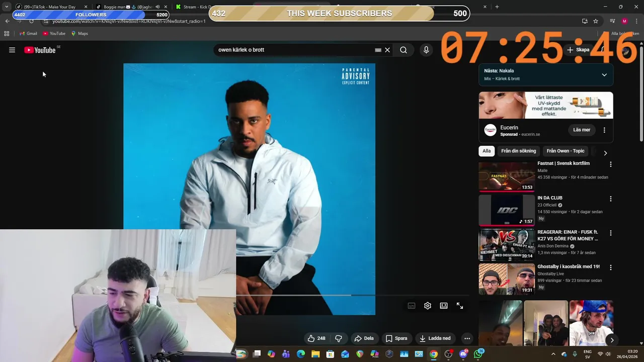This screenshot has width=644, height=362.
Task: Open the Chrome three-dot menu
Action: 637,21
